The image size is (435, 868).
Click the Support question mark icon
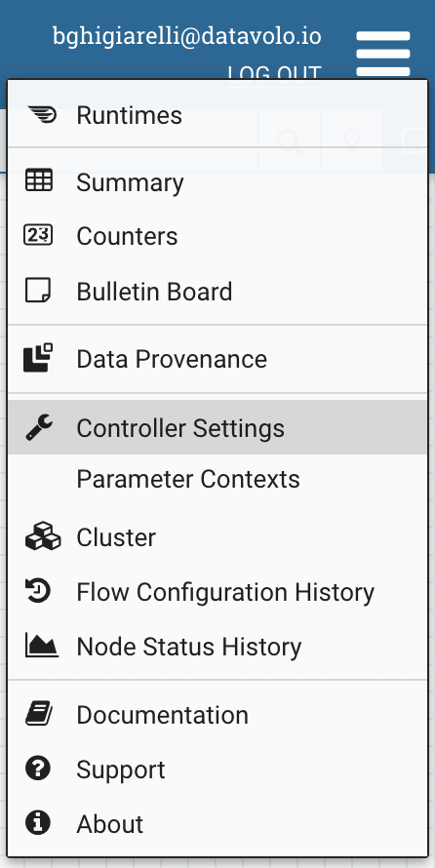coord(38,769)
